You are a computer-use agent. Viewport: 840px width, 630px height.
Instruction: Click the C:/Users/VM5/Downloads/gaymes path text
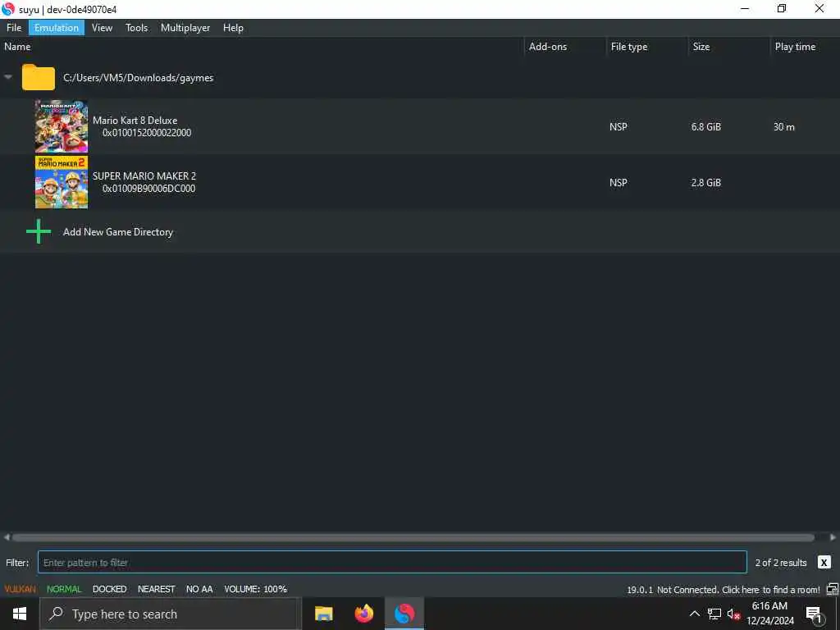[138, 78]
